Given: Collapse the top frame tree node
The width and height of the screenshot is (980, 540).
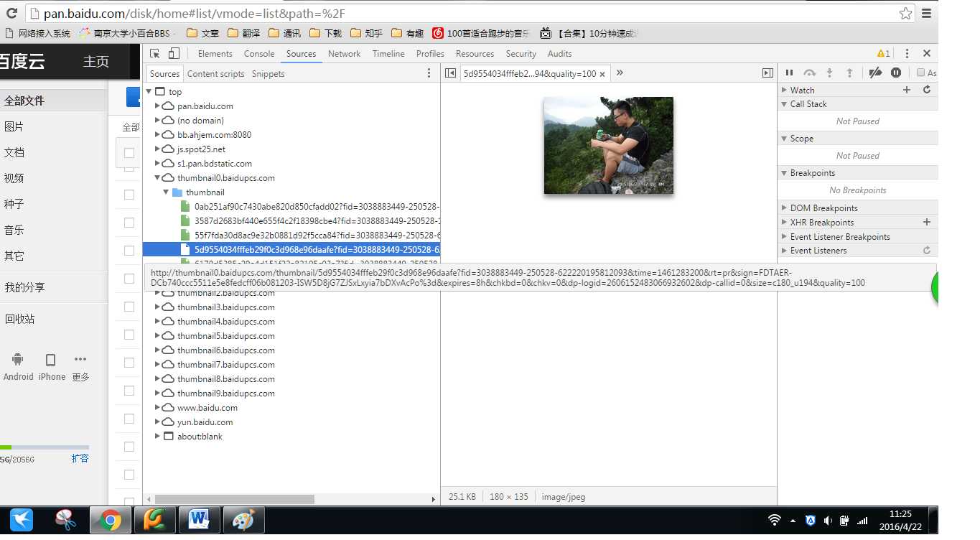Looking at the screenshot, I should pos(149,91).
